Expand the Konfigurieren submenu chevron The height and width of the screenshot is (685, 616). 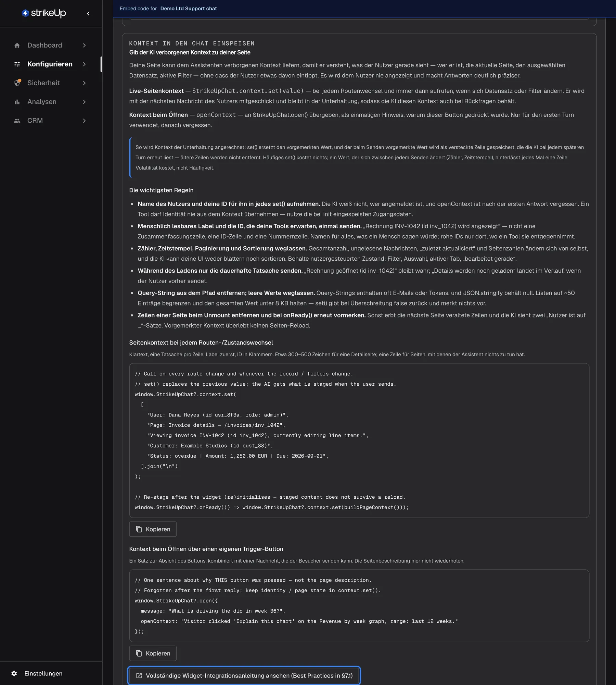84,64
